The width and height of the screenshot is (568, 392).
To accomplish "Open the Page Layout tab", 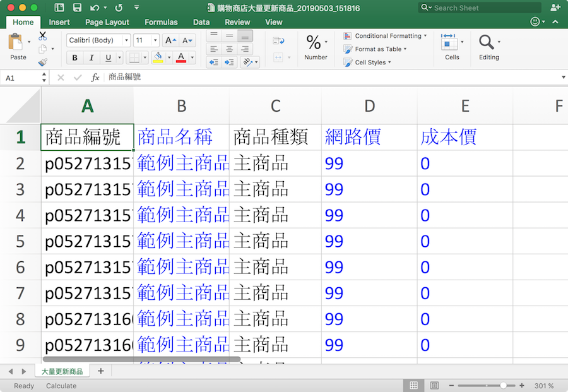I will tap(107, 22).
